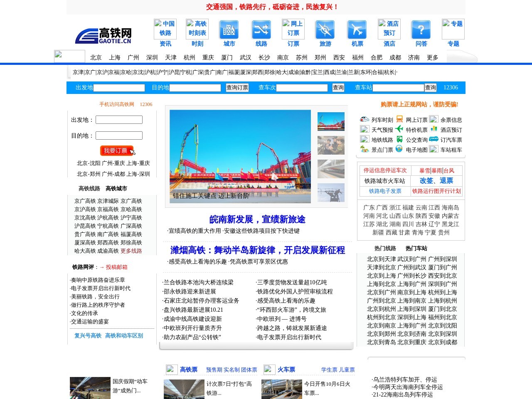Click the 查询订票 button in blue bar
532x399 pixels.
[x=237, y=88]
